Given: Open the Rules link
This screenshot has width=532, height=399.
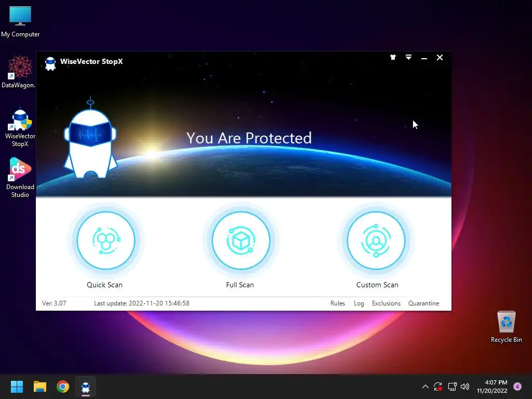Looking at the screenshot, I should point(338,303).
